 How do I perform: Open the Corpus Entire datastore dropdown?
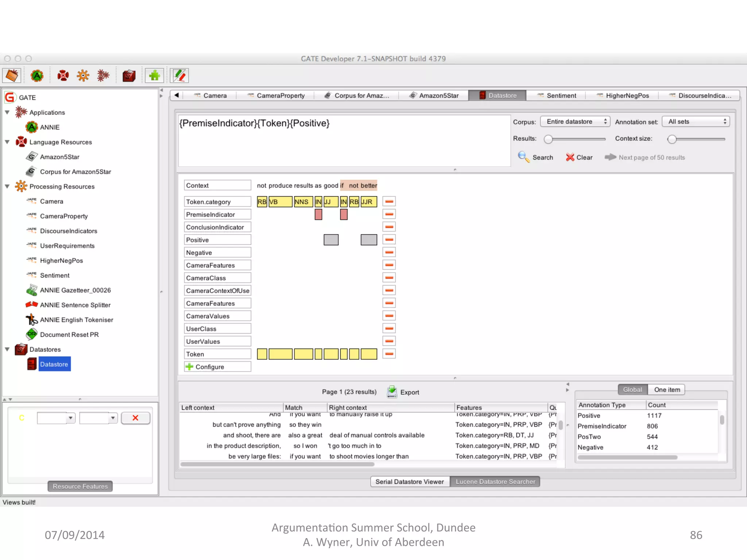coord(575,121)
